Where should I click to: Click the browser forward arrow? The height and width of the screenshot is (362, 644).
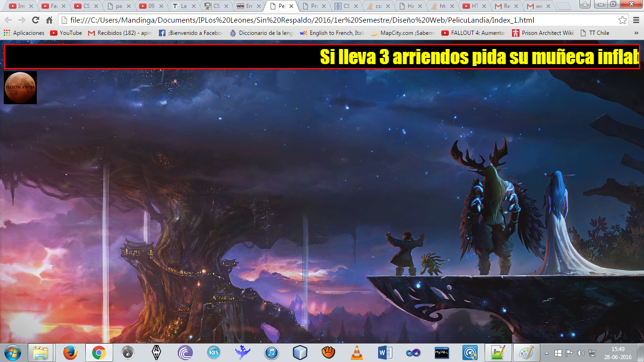[22, 20]
